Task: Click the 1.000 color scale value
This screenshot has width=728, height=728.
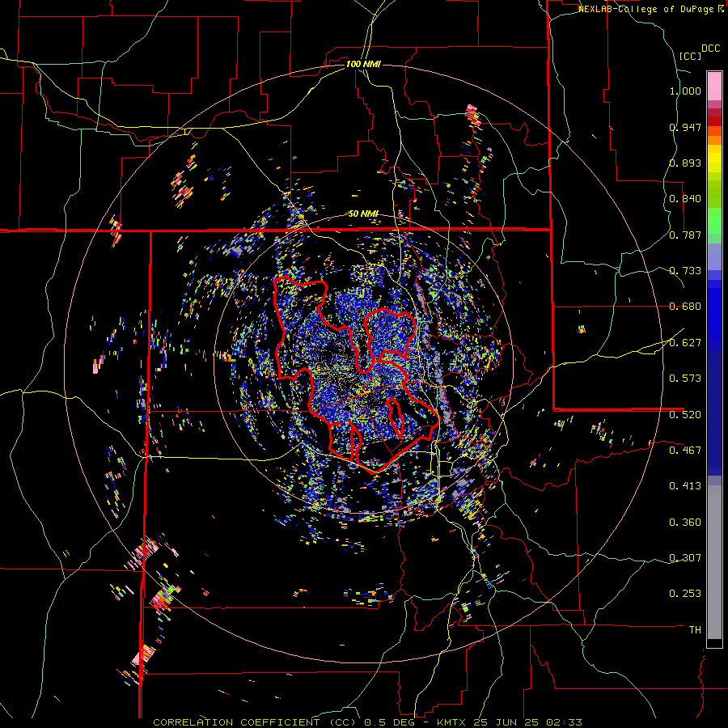Action: (x=685, y=91)
